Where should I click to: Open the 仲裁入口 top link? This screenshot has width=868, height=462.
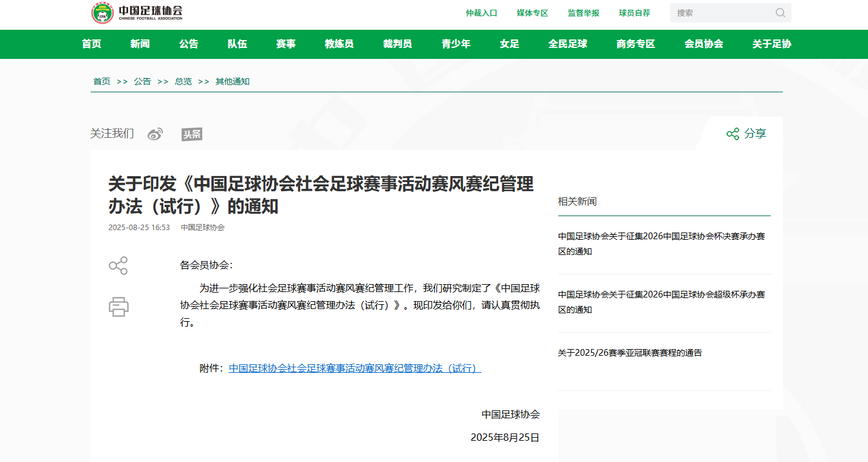481,13
